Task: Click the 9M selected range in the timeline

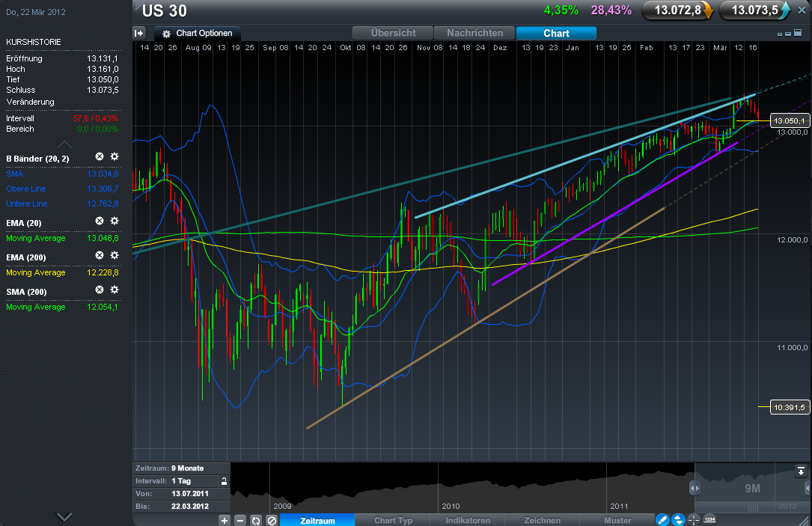Action: pos(752,488)
